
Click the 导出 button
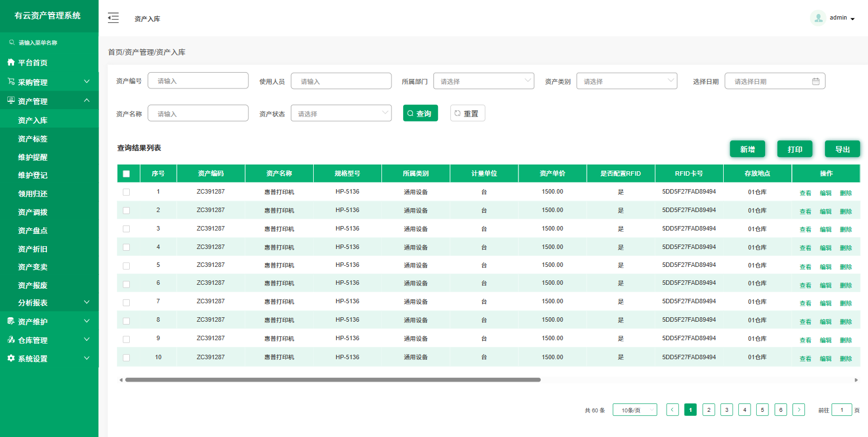(842, 149)
